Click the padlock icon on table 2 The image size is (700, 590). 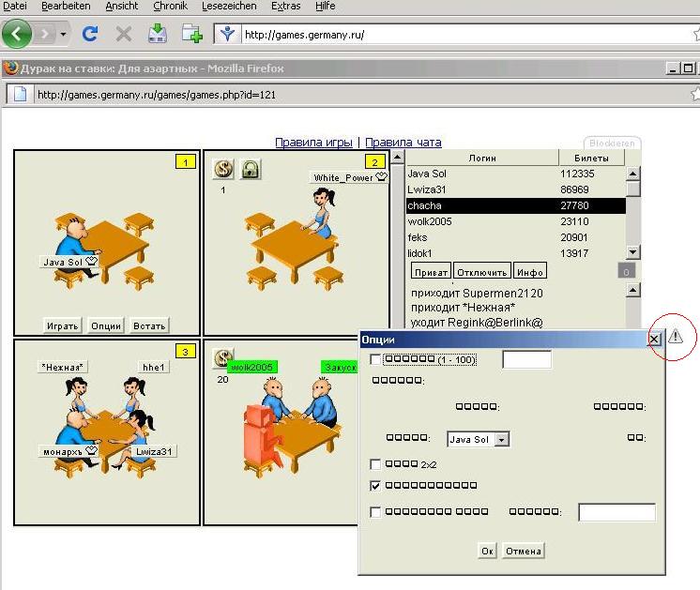coord(250,169)
